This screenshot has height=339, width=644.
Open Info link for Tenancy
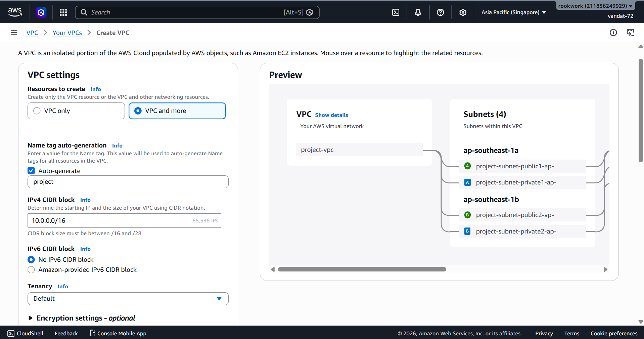63,286
